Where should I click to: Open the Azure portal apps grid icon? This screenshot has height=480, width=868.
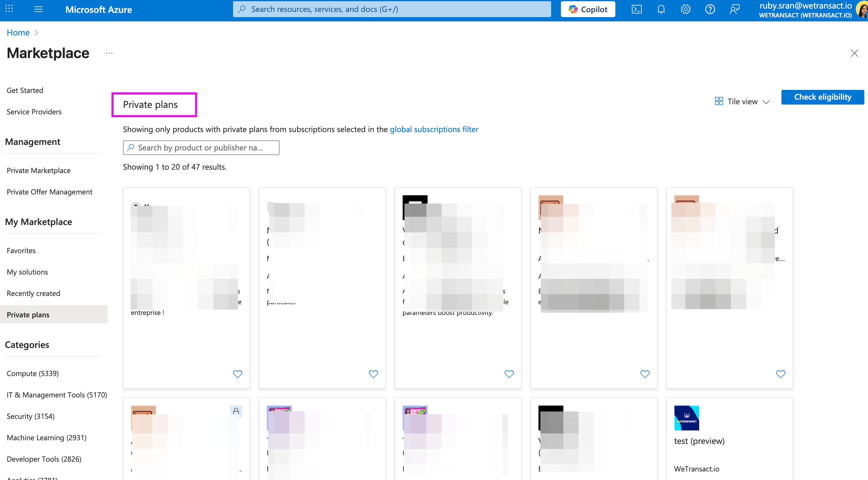[x=9, y=9]
